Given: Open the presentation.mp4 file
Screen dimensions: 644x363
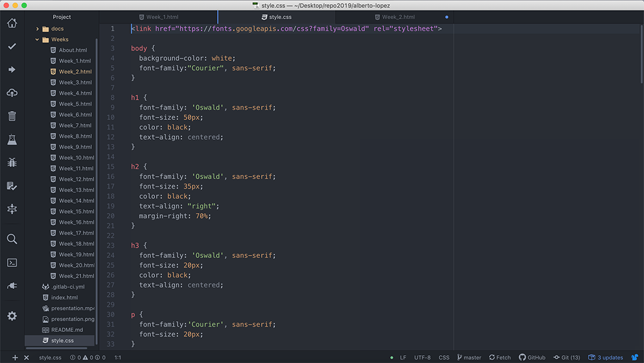Looking at the screenshot, I should click(68, 308).
